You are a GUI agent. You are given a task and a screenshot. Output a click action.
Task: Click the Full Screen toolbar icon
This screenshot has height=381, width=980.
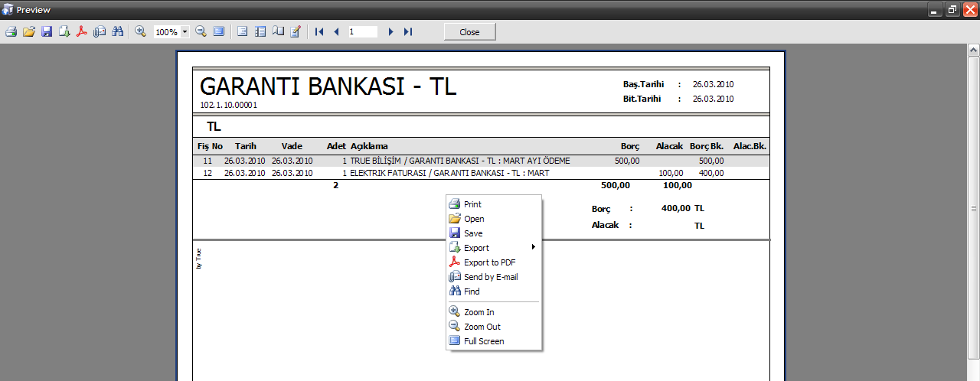(219, 31)
